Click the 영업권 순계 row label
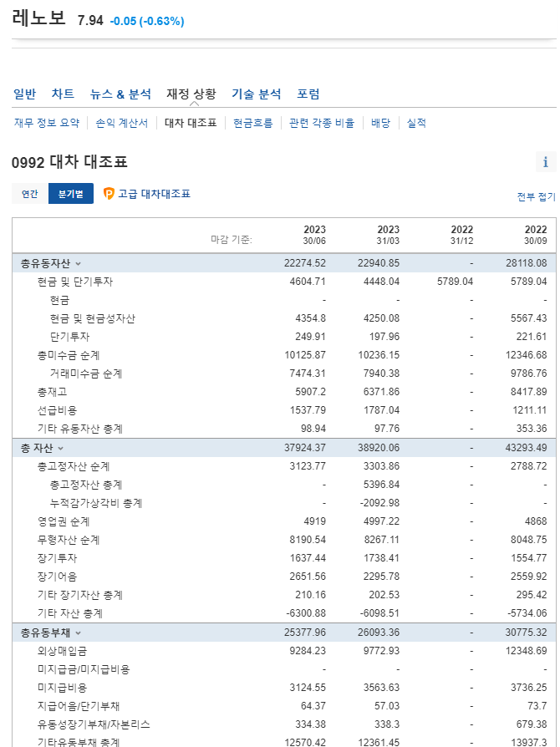The height and width of the screenshot is (747, 560). click(64, 521)
